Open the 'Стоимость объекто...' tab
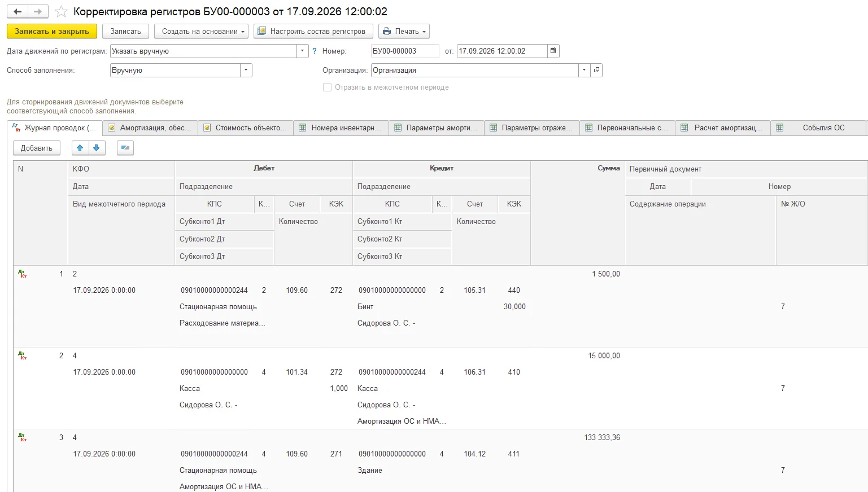The height and width of the screenshot is (492, 868). [x=246, y=128]
